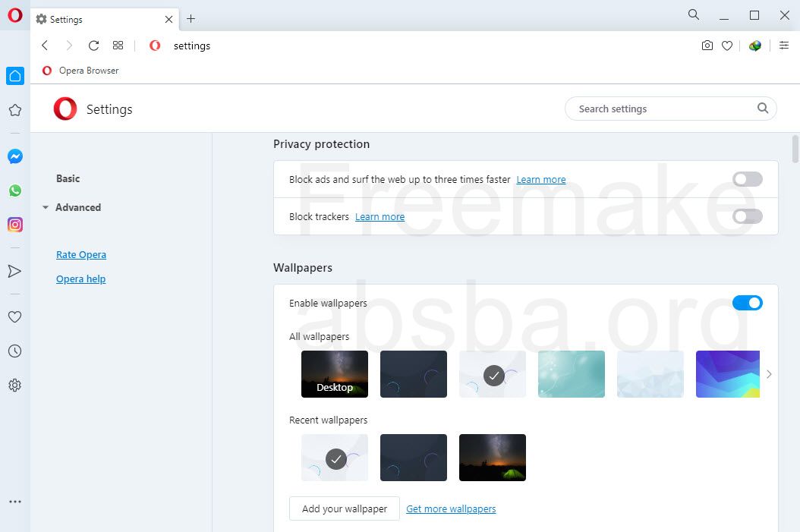The width and height of the screenshot is (800, 532).
Task: Select dark wallpaper in Recent wallpapers
Action: click(x=413, y=458)
